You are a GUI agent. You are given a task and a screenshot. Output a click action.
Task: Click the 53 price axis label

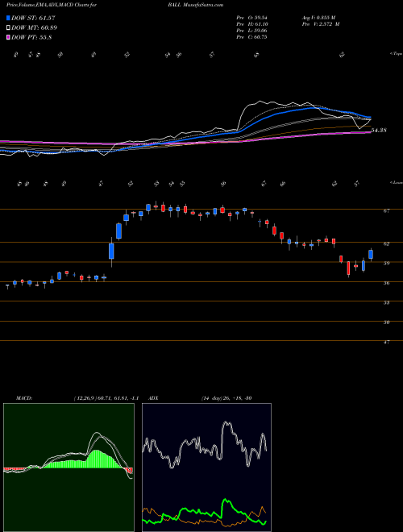click(x=386, y=302)
